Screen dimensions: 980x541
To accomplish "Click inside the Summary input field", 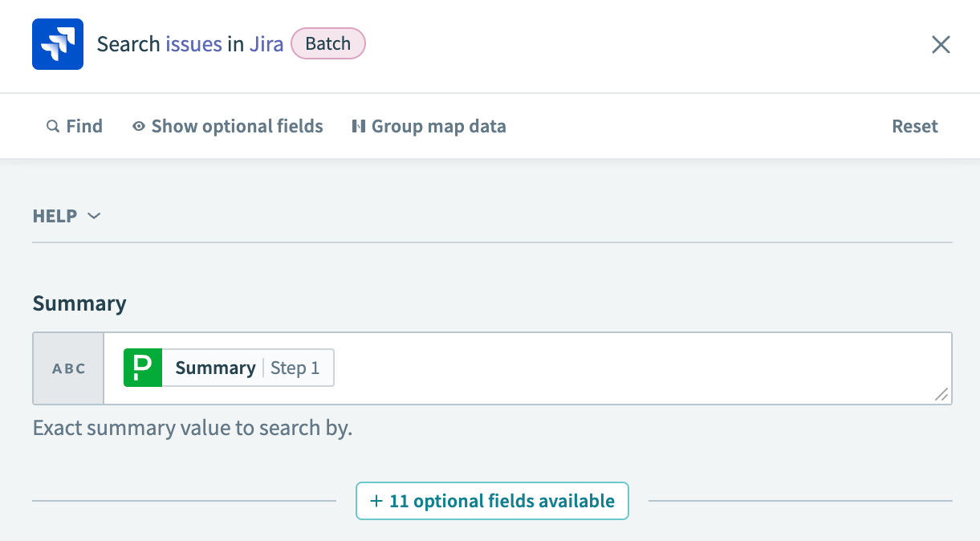I will click(562, 368).
